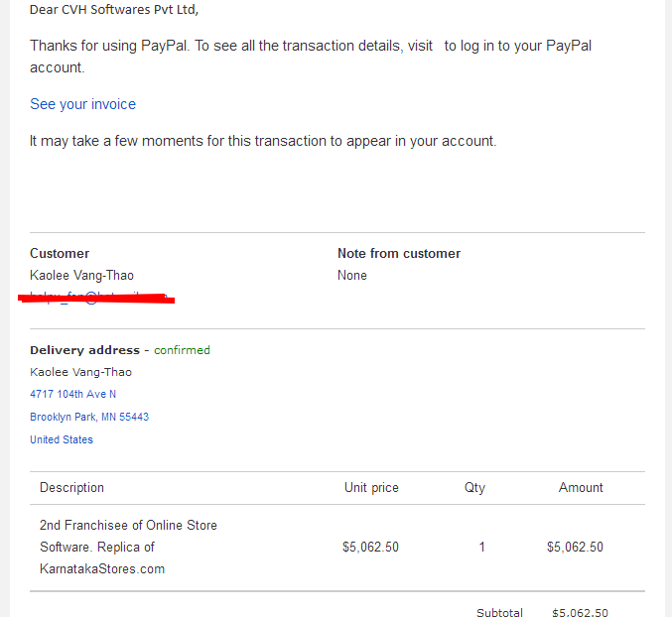The width and height of the screenshot is (672, 617).
Task: Click the Note from customer heading
Action: tap(399, 253)
